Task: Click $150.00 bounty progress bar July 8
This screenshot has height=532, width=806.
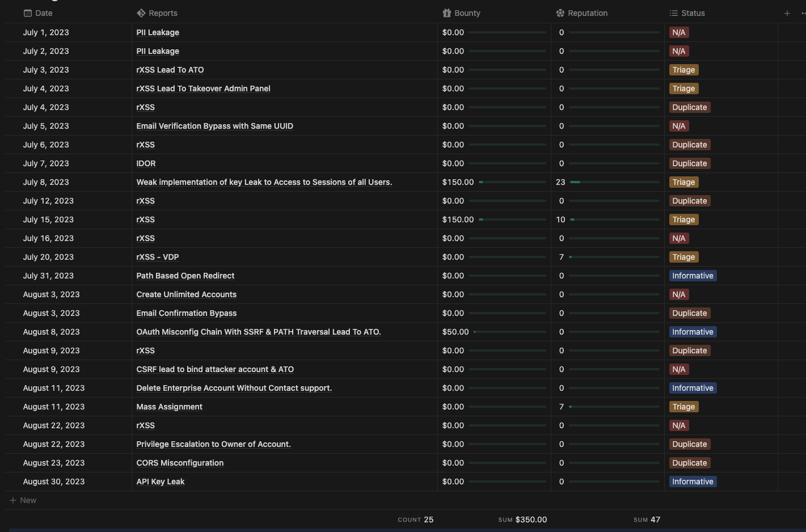Action: [512, 182]
